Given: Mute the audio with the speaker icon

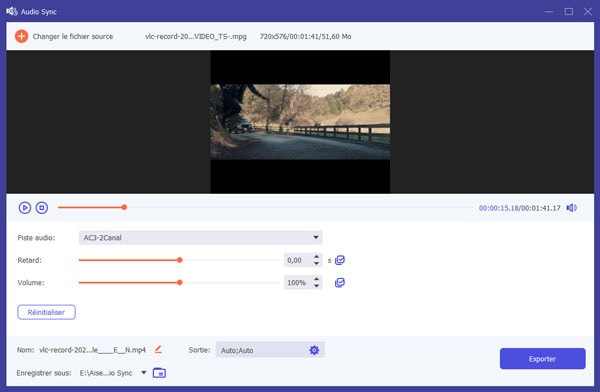Looking at the screenshot, I should click(571, 207).
